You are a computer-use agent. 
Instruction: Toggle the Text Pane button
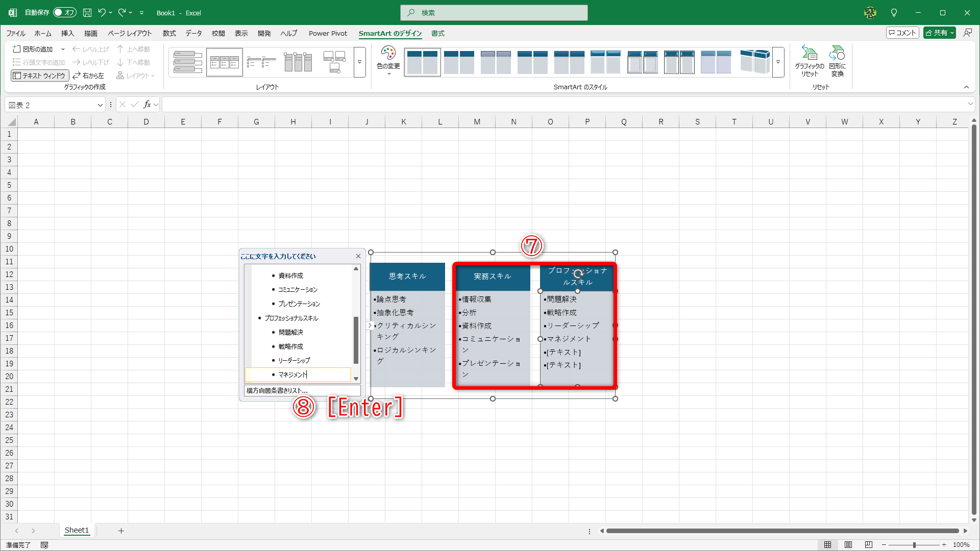coord(40,76)
